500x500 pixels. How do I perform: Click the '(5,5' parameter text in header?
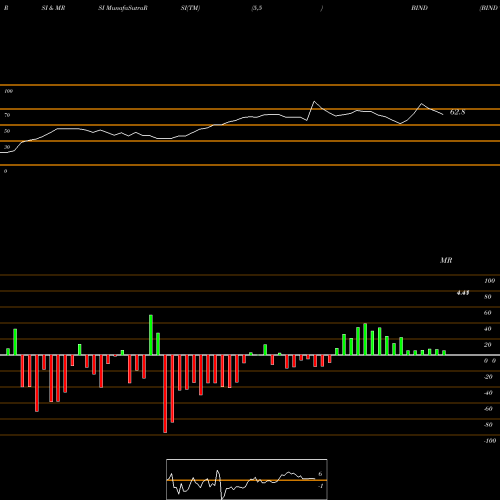point(257,8)
